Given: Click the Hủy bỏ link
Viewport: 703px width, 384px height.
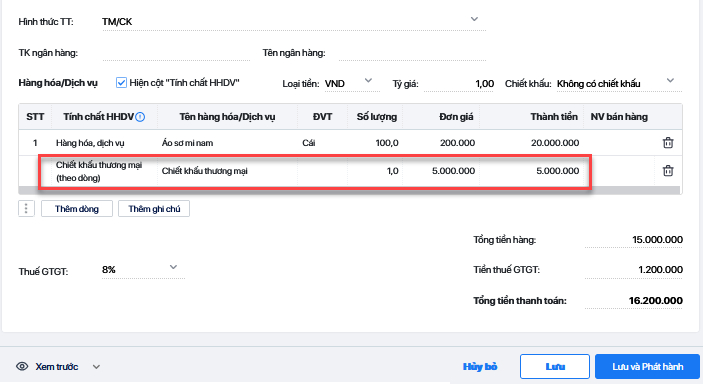Looking at the screenshot, I should (x=480, y=367).
